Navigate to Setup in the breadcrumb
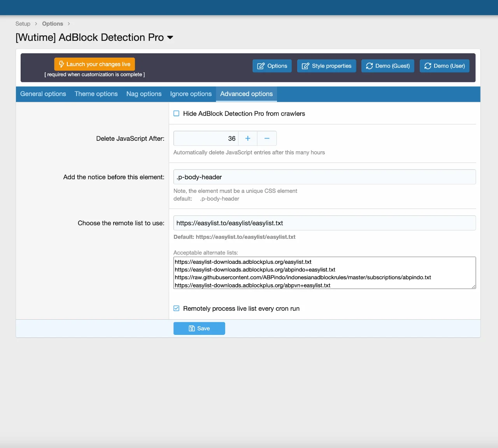Screen dimensions: 498x448 [x=23, y=24]
